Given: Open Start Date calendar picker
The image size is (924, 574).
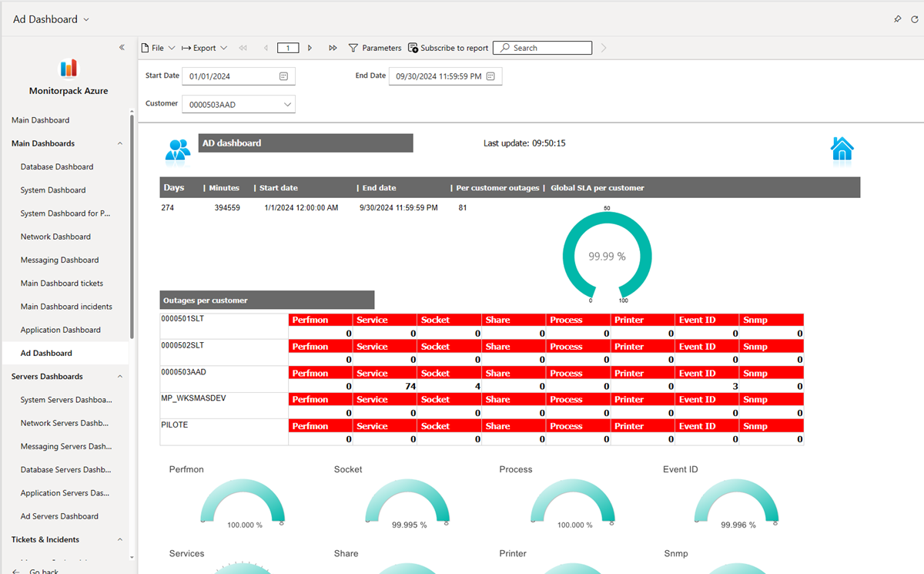Looking at the screenshot, I should pos(283,76).
